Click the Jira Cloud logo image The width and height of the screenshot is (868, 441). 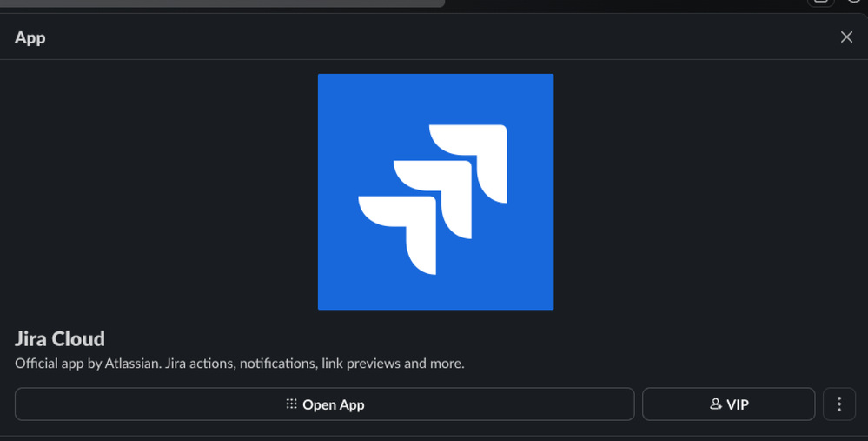[435, 191]
